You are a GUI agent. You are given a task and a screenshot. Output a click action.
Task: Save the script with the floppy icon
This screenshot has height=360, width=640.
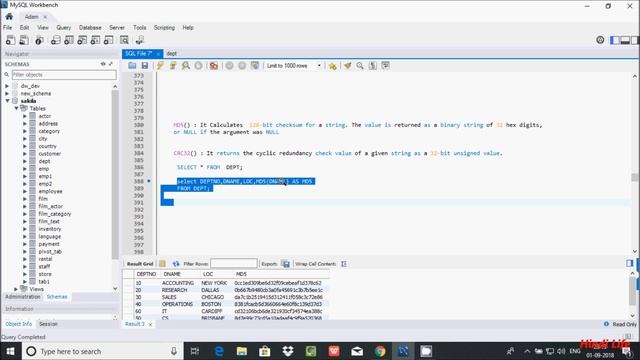point(144,66)
